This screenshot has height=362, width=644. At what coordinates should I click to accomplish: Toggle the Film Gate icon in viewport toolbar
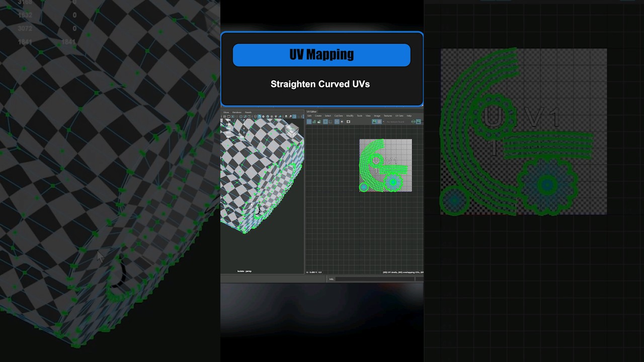tap(228, 117)
